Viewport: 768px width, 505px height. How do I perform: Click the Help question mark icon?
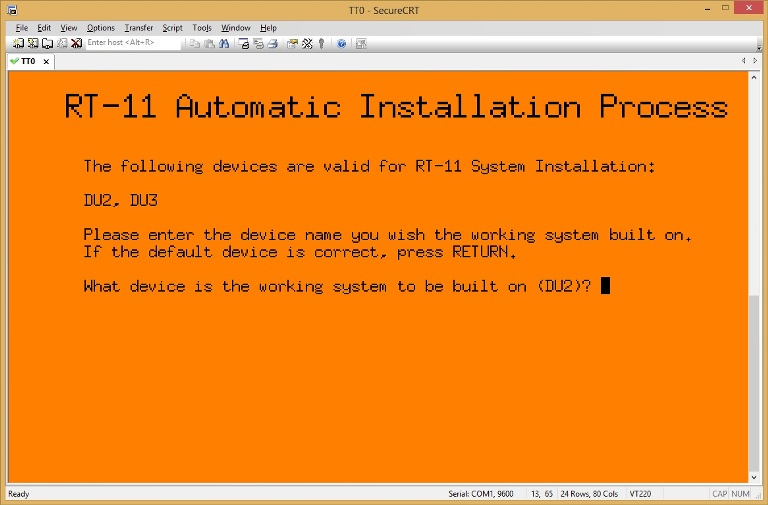pyautogui.click(x=341, y=43)
